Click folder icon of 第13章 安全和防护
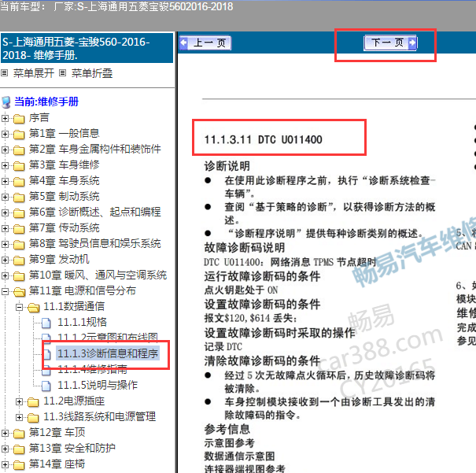476x473 pixels. tap(19, 449)
